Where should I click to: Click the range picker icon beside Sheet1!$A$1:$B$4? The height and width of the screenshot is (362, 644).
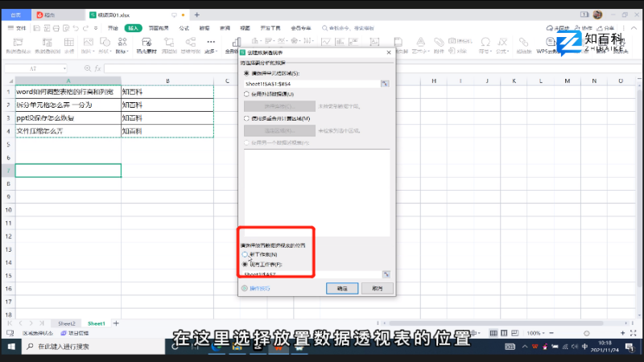pos(385,83)
